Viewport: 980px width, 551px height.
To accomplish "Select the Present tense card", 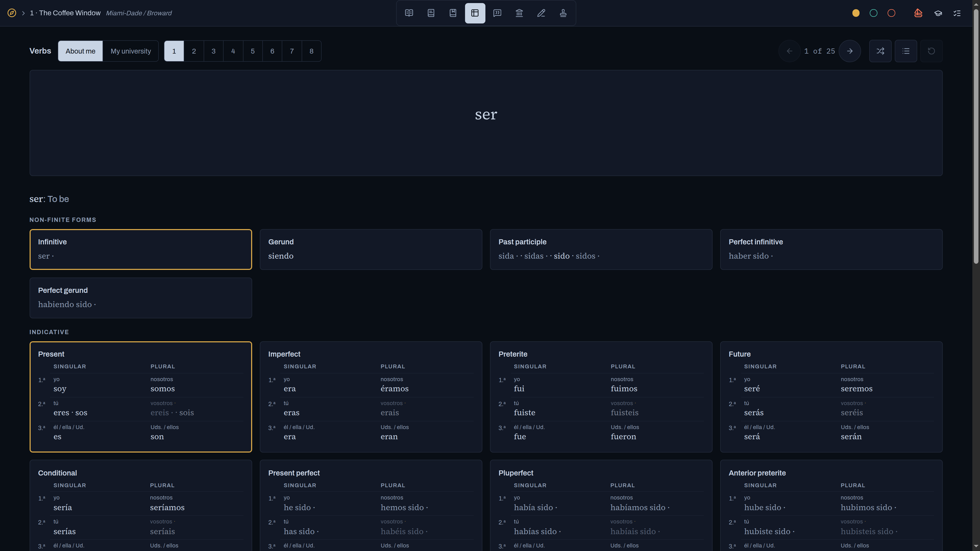I will pyautogui.click(x=141, y=397).
